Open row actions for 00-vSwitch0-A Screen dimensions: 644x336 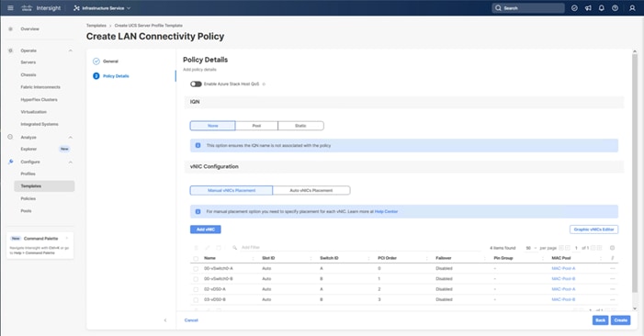(613, 268)
